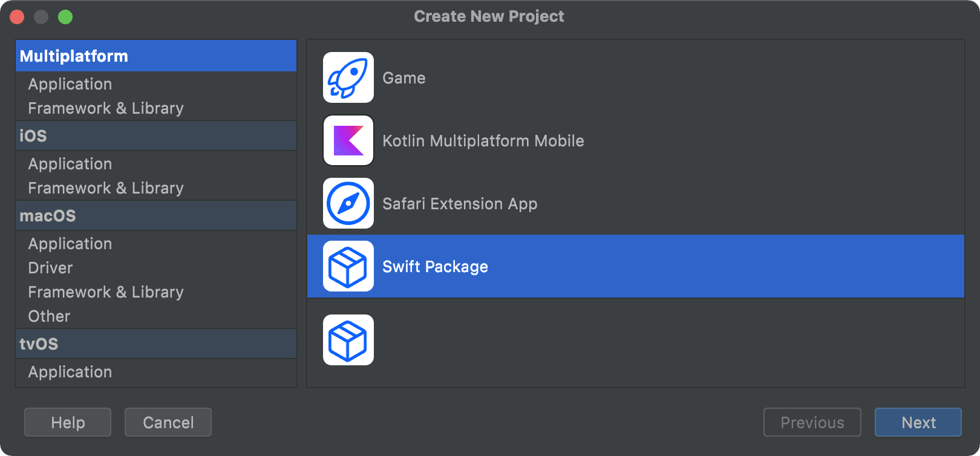Select the iOS category header
Screen dimensions: 980x456
click(x=156, y=136)
